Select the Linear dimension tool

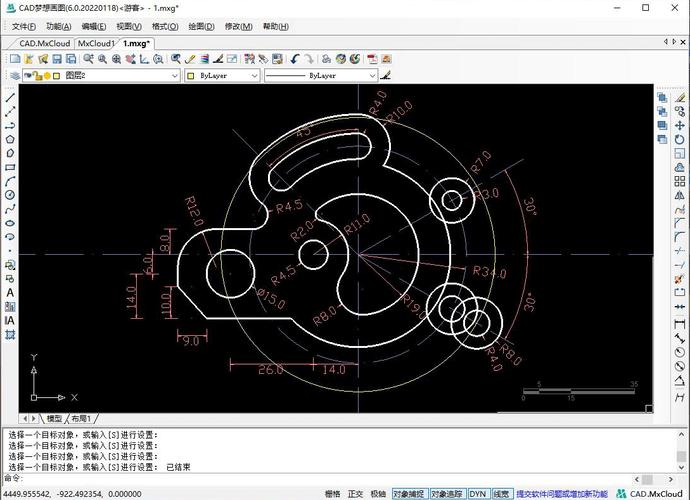679,325
